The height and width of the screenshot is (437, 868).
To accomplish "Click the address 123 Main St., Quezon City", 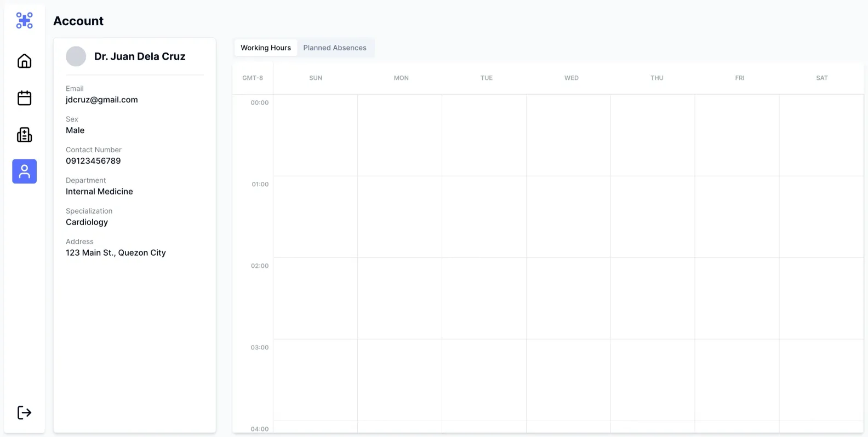I will [x=116, y=252].
